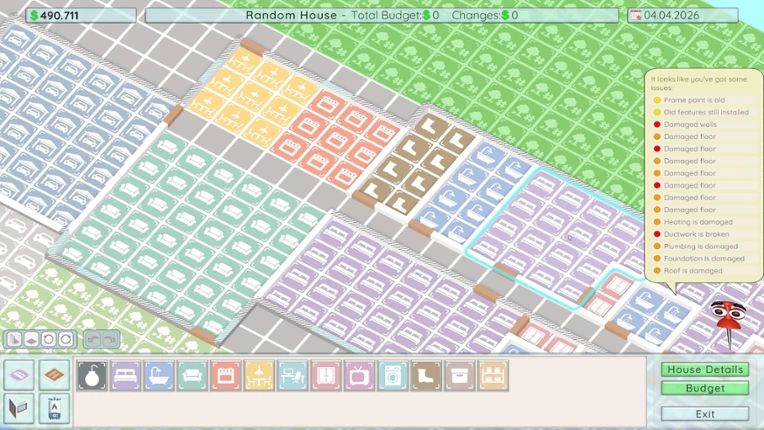764x430 pixels.
Task: Select the storage box room icon
Action: click(459, 375)
